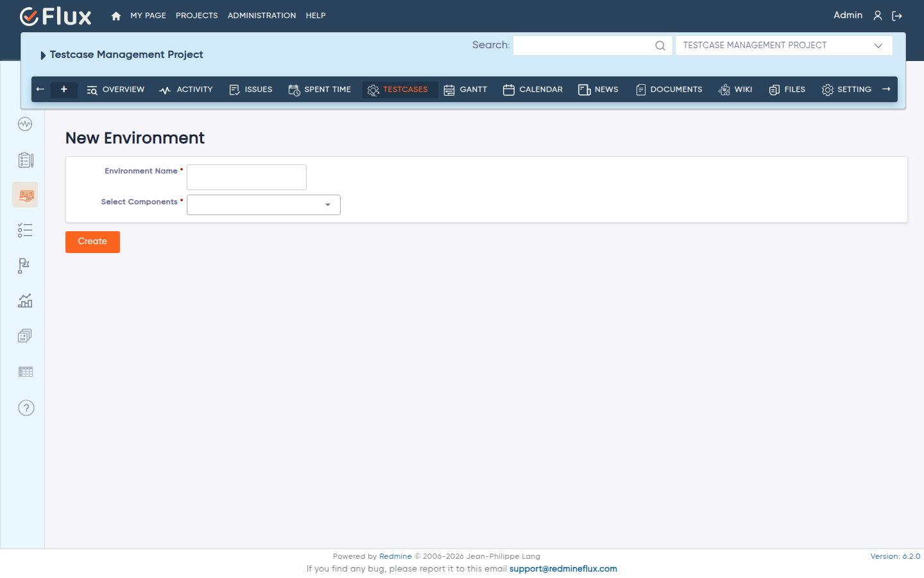Click the logout icon next to Admin

pos(897,16)
